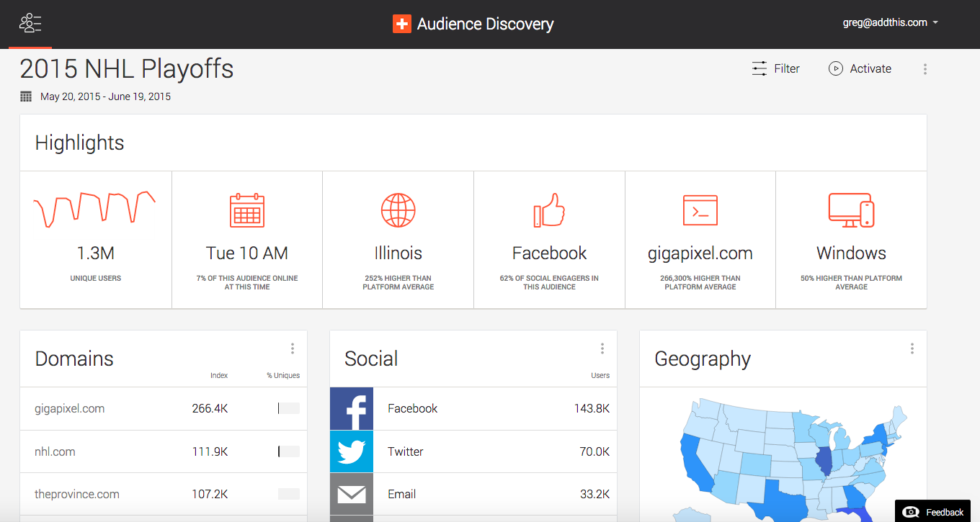Click the Audience Discovery header title
Screen dimensions: 980x522
click(x=485, y=24)
